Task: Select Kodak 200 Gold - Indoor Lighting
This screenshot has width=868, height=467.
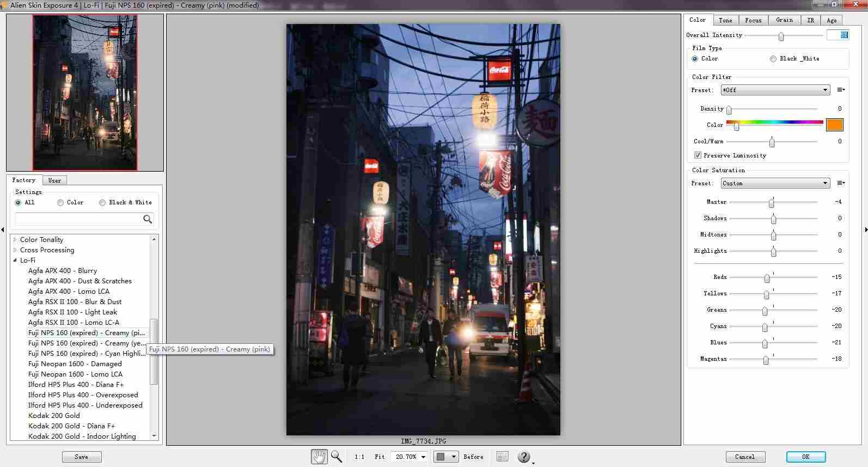Action: coord(82,436)
